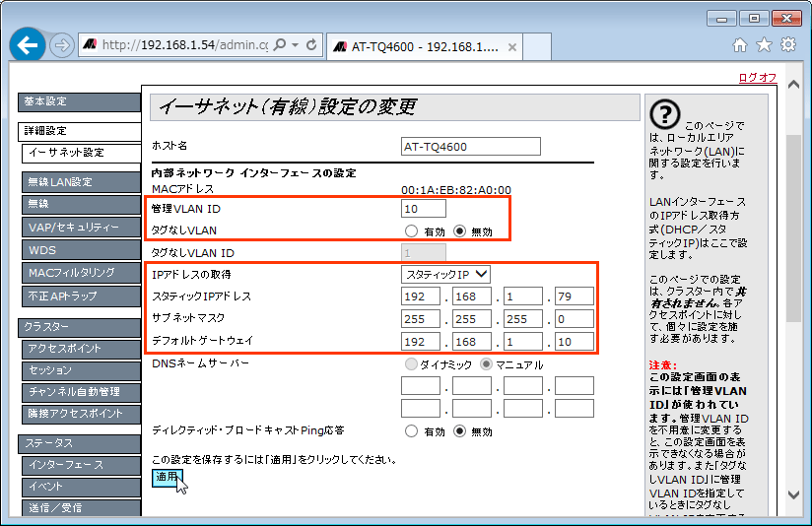812x526 pixels.
Task: Open the 基本設定 menu section
Action: point(79,102)
